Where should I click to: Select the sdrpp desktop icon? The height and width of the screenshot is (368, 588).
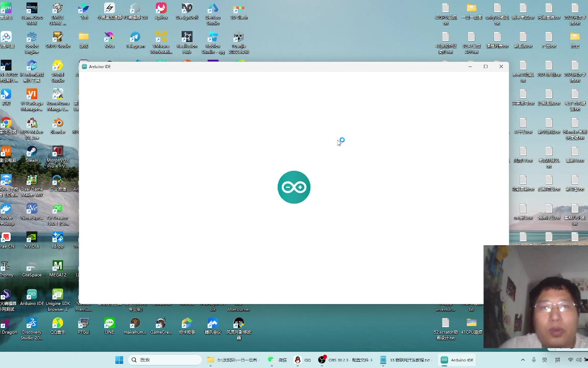58,240
